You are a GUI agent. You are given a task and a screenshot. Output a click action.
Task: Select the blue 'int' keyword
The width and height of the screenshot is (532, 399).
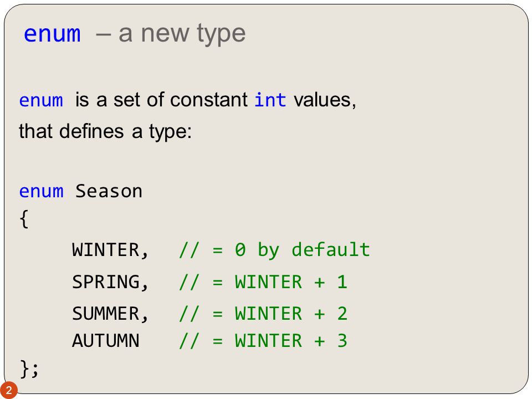point(270,100)
